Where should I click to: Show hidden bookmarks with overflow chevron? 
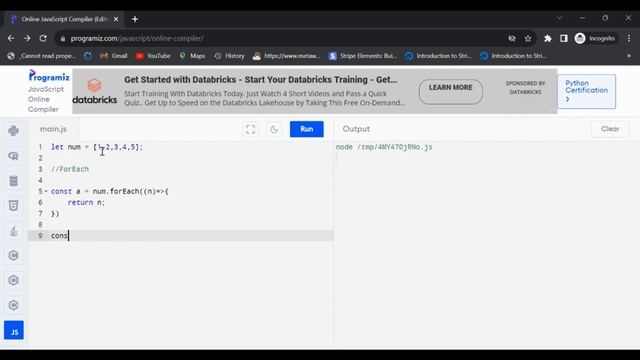point(629,56)
